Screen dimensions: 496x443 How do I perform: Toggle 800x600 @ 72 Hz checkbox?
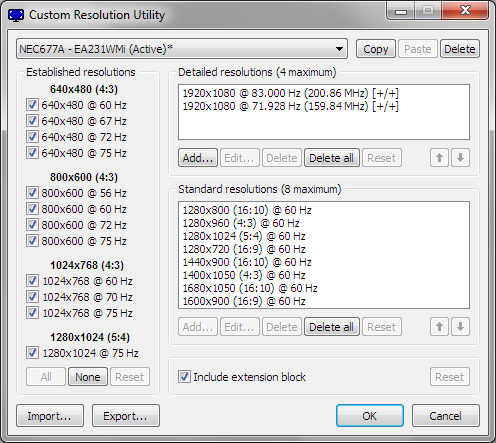[x=32, y=225]
